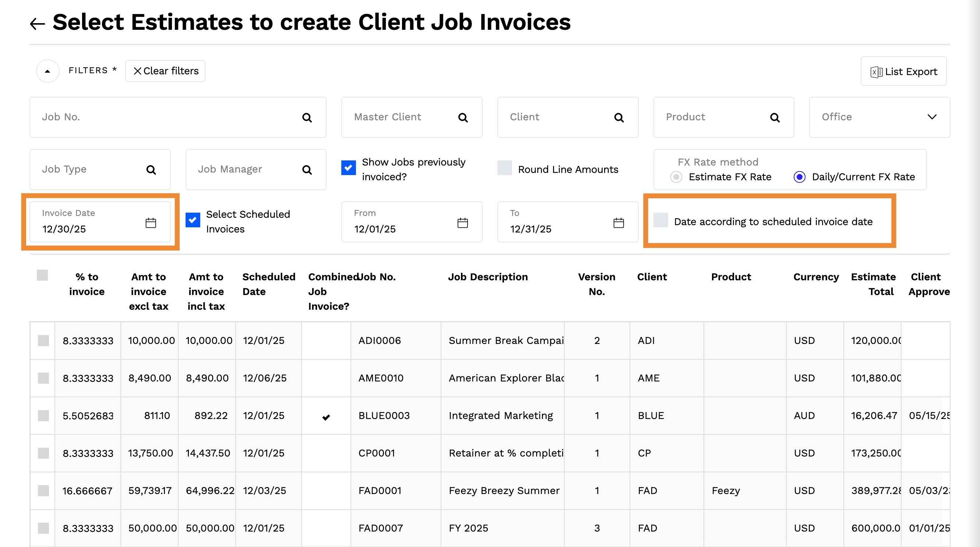This screenshot has height=547, width=980.
Task: Click the back arrow beside the page title
Action: click(x=37, y=24)
